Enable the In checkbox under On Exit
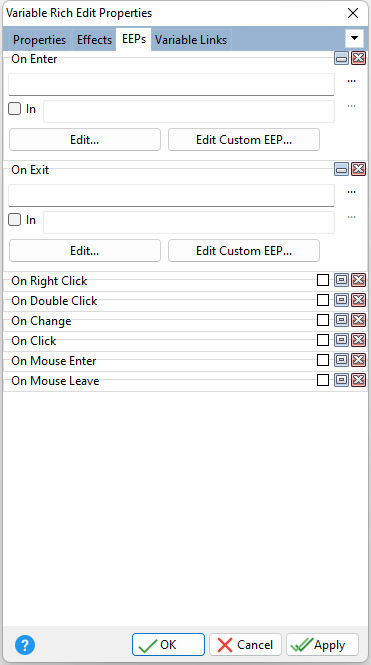Screen dimensions: 371x665 (x=14, y=220)
